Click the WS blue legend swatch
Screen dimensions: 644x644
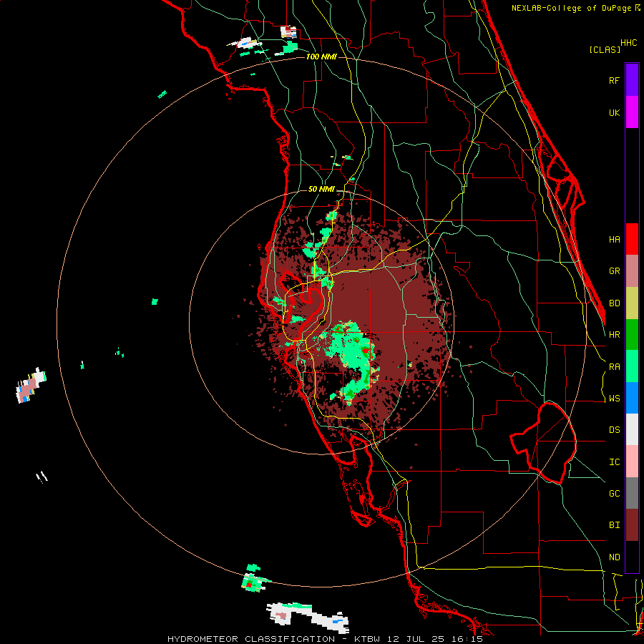click(632, 398)
